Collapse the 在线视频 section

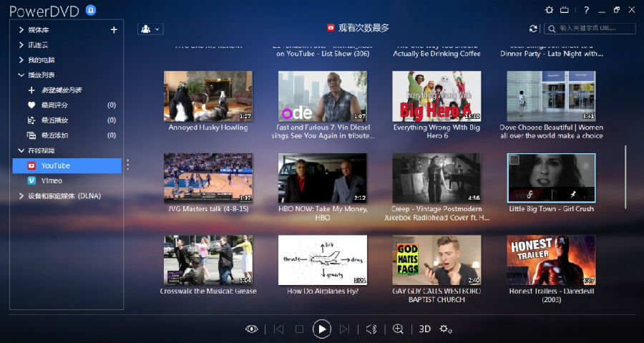coord(21,150)
